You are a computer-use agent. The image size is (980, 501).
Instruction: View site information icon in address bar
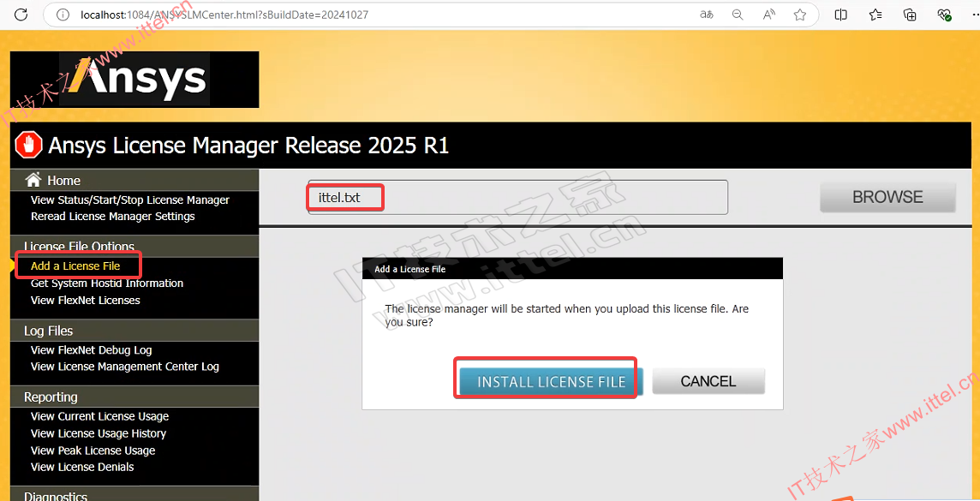63,15
